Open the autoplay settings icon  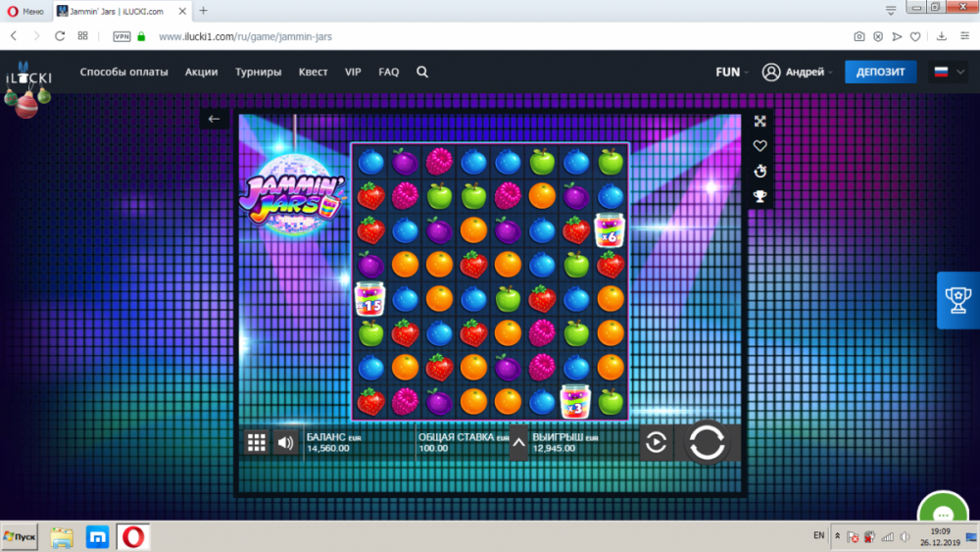coord(656,443)
